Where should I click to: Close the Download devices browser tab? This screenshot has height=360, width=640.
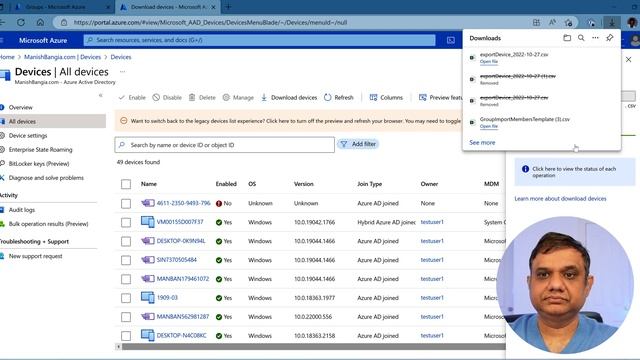pyautogui.click(x=213, y=7)
